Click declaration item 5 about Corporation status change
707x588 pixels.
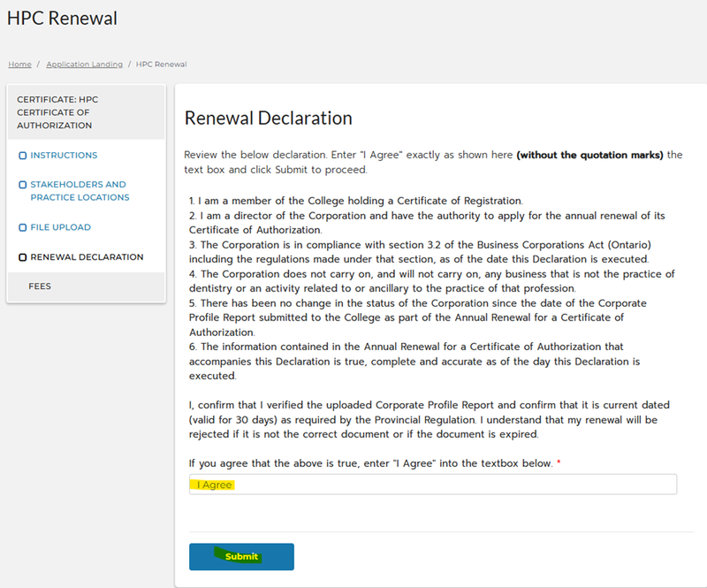(417, 317)
